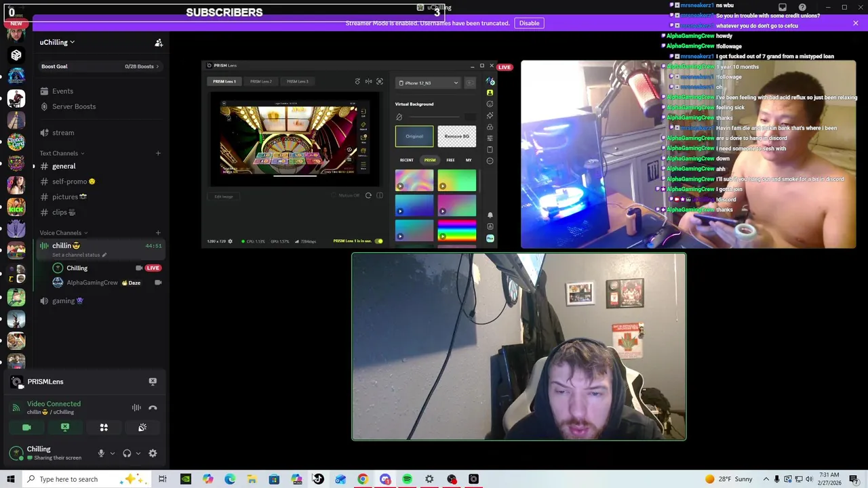Turn off camera in Discord voice panel
Viewport: 868px width, 488px height.
click(26, 428)
